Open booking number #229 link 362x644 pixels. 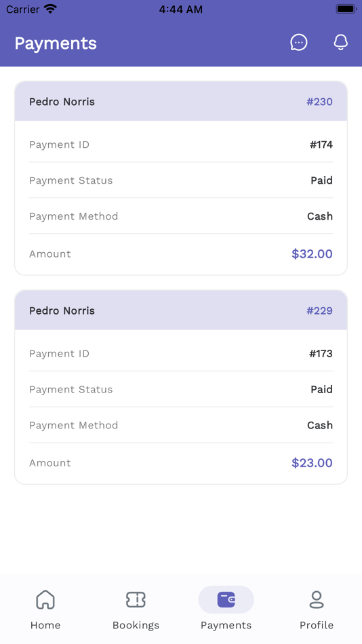[319, 310]
